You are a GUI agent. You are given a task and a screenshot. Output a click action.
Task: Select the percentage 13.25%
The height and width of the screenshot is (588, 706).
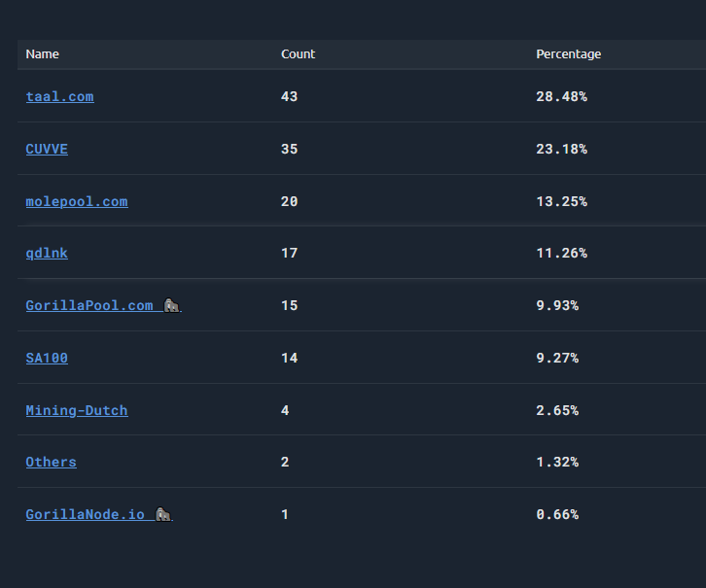tap(561, 201)
